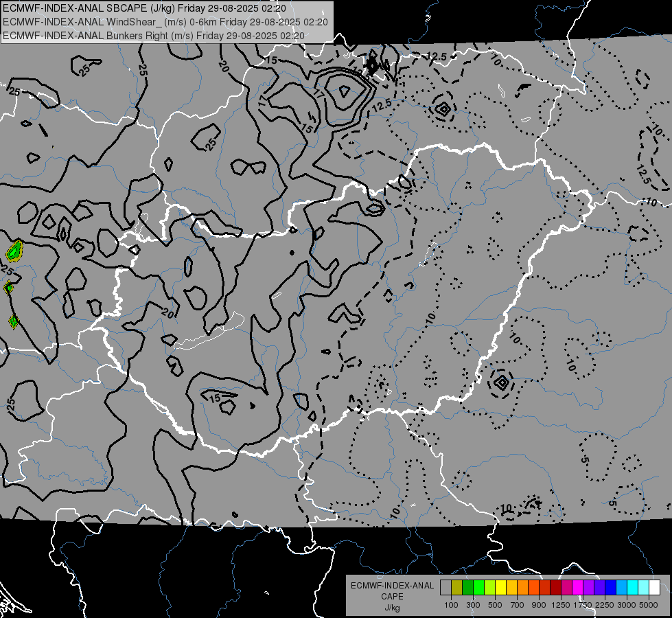Click the 3000 value on legend scale
Image resolution: width=672 pixels, height=618 pixels.
click(627, 605)
